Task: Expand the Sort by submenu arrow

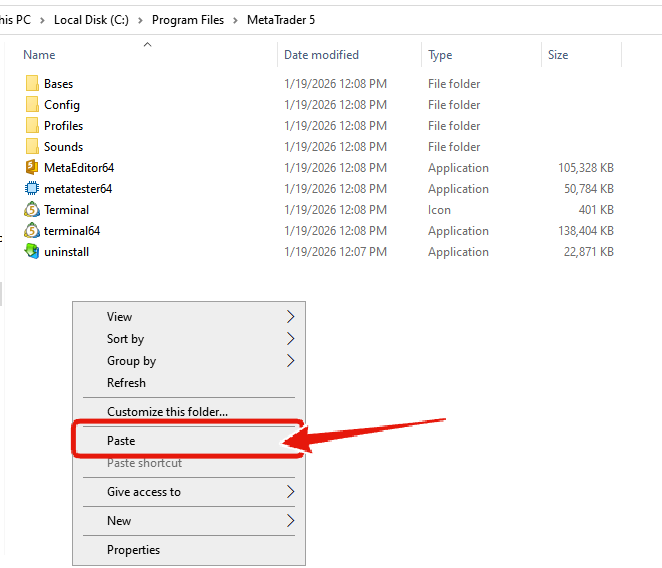Action: point(290,339)
